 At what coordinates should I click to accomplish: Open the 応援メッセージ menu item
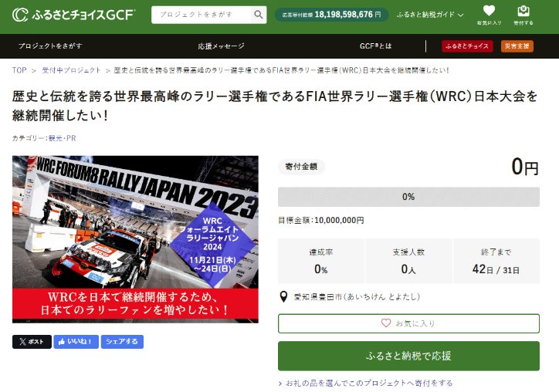point(222,46)
